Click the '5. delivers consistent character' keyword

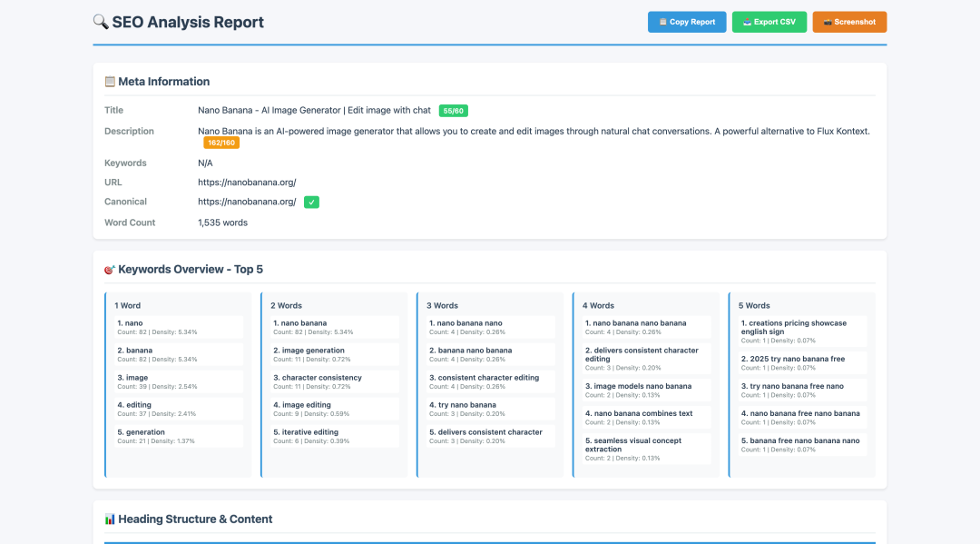[x=491, y=436]
